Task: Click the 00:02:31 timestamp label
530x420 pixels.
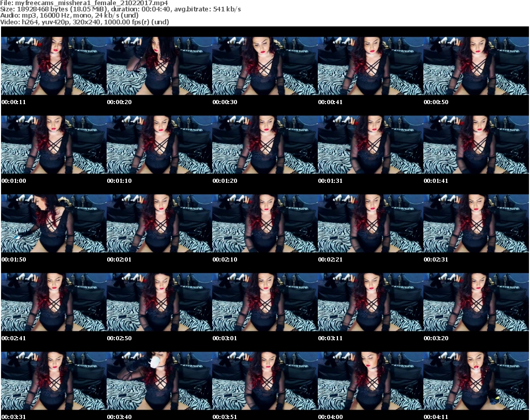Action: 436,259
